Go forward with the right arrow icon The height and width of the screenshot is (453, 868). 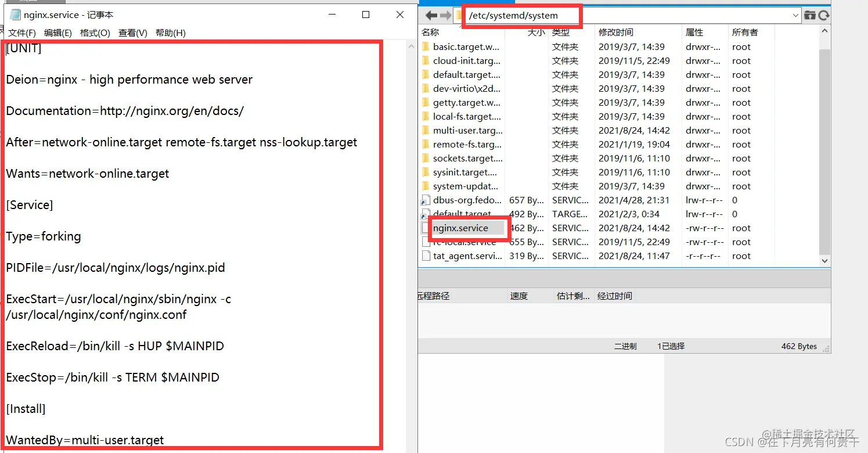click(x=445, y=15)
